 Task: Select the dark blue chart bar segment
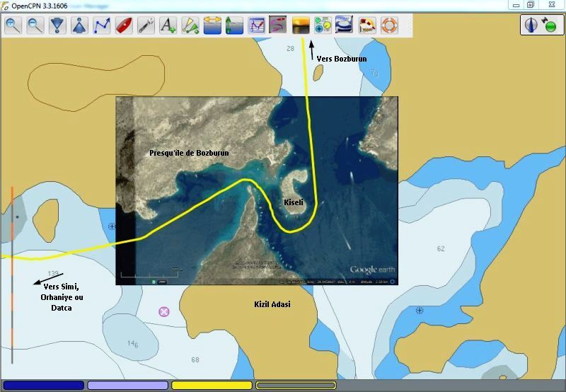(x=44, y=386)
